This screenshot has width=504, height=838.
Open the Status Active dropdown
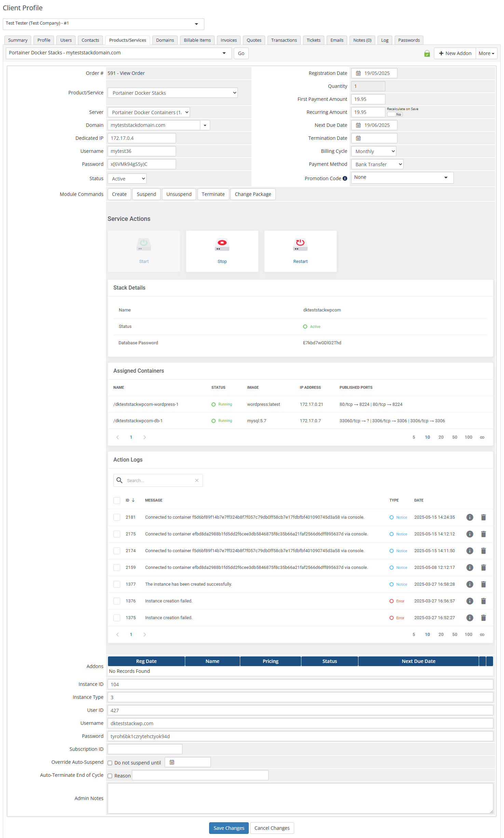click(127, 178)
